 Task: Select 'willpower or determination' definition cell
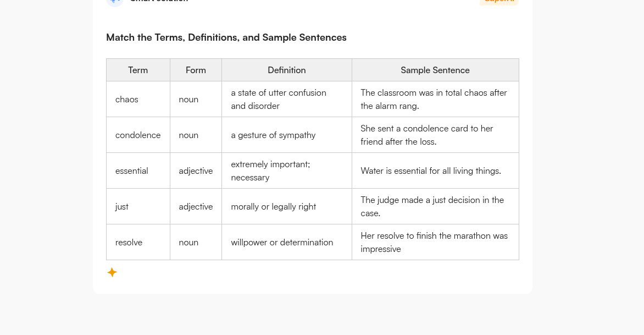[282, 243]
